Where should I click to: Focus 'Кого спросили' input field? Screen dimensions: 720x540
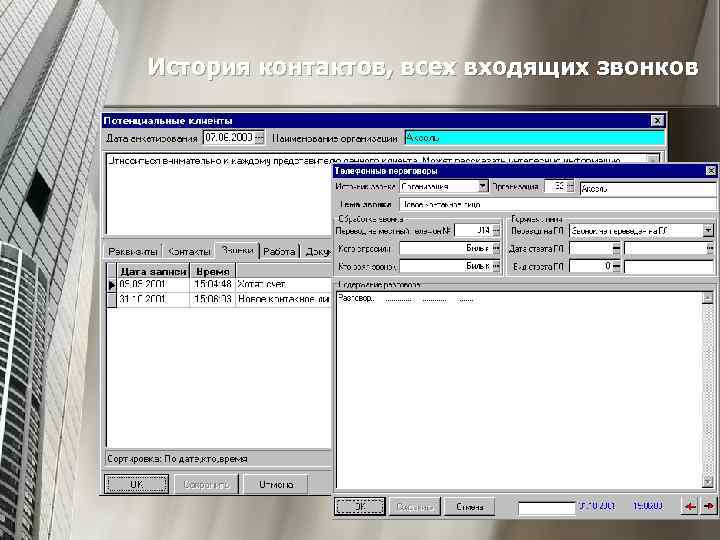(446, 248)
